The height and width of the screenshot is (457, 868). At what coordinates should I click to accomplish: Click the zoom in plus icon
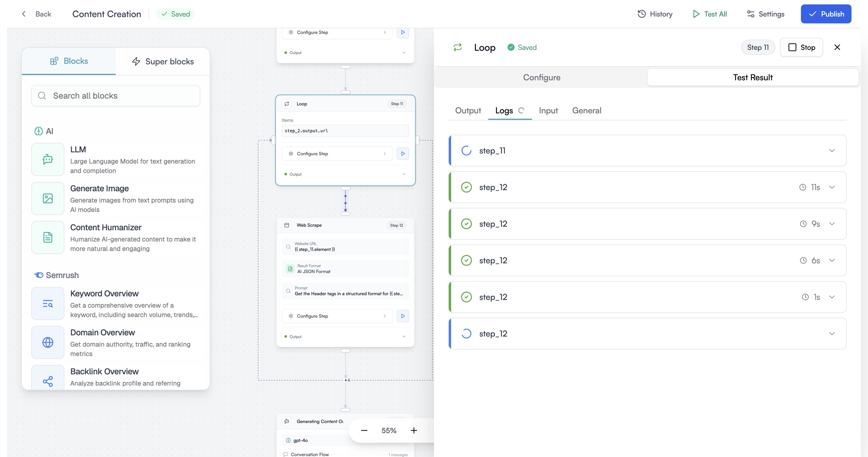pos(414,430)
